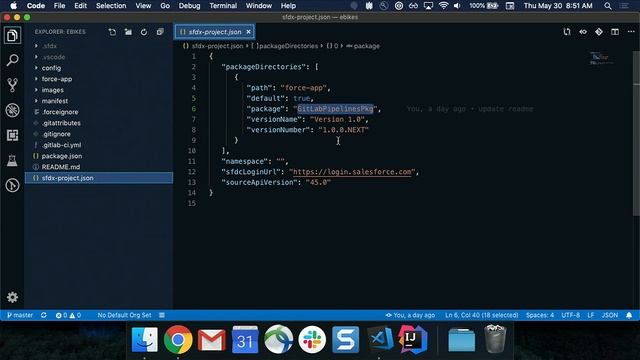Open Spotlight search in menu bar
This screenshot has width=640, height=360.
click(x=608, y=6)
